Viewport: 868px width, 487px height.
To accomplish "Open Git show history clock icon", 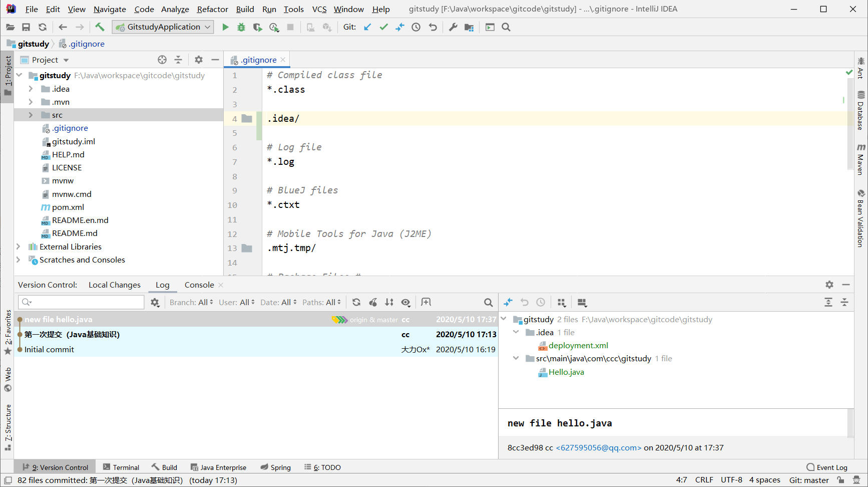I will coord(416,27).
